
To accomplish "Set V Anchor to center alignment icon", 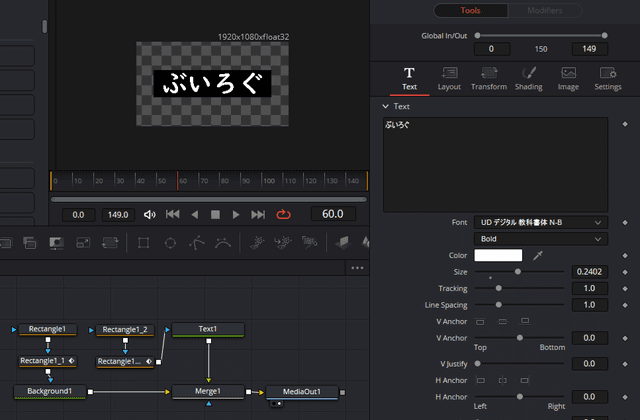I will [x=502, y=322].
